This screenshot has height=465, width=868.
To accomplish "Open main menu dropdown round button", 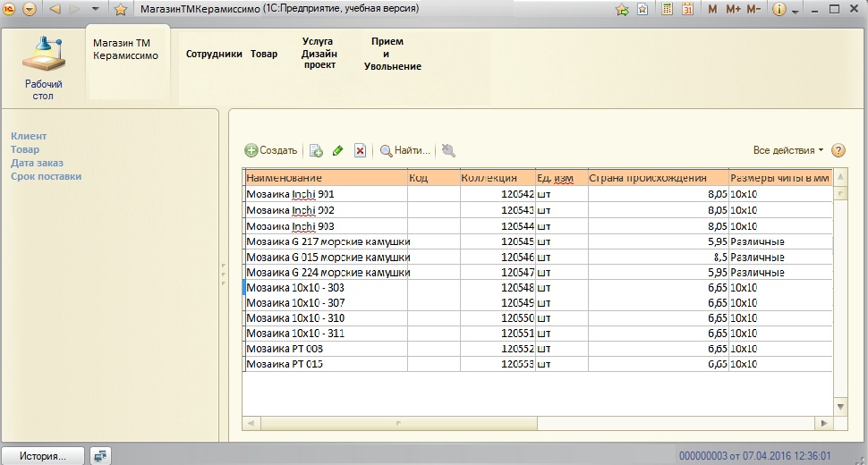I will 30,10.
